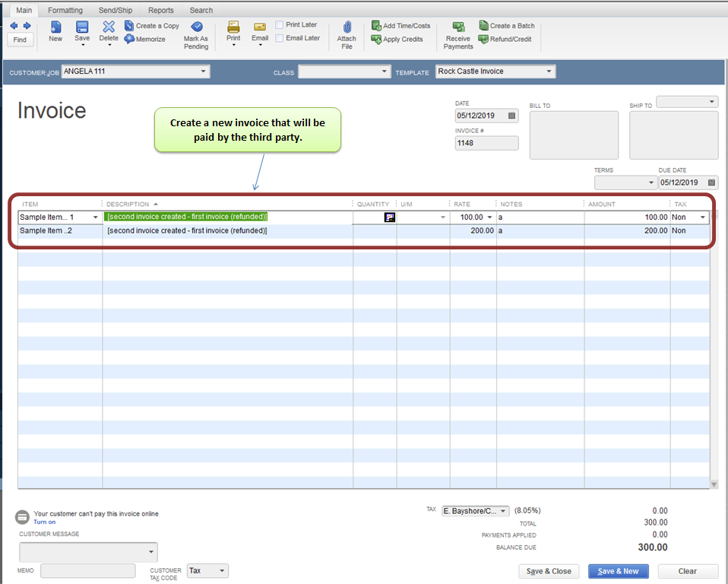Click the Print icon
This screenshot has height=584, width=728.
[233, 27]
